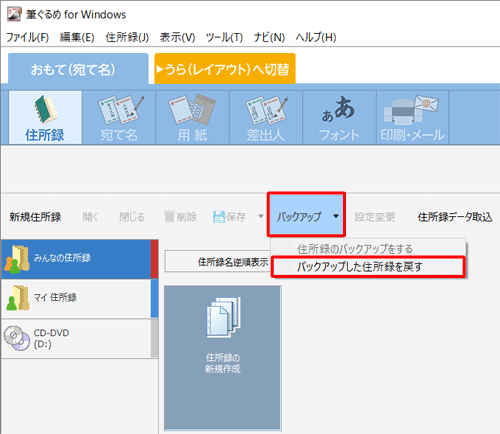The image size is (500, 434).
Task: Click the みんなの住所録 folder icon
Action: [x=17, y=259]
